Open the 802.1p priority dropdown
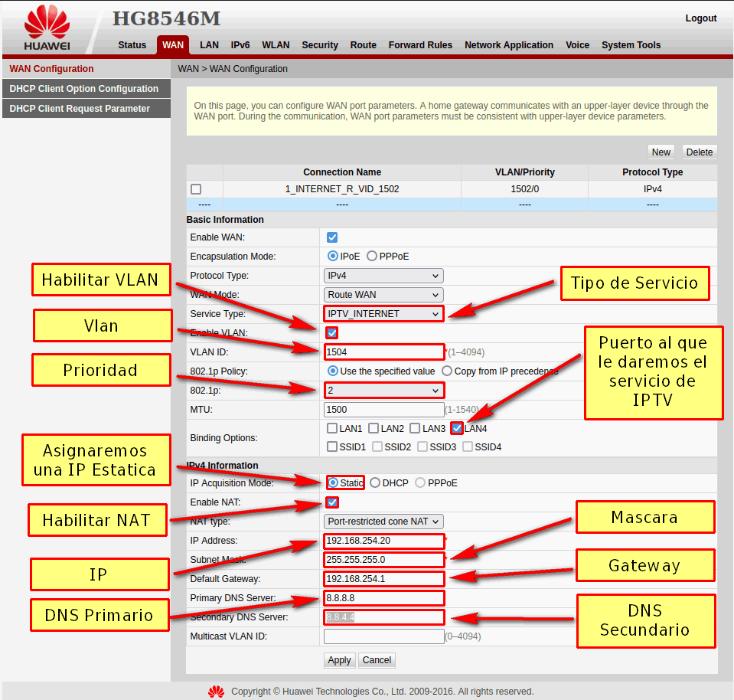This screenshot has width=734, height=700. pos(383,391)
